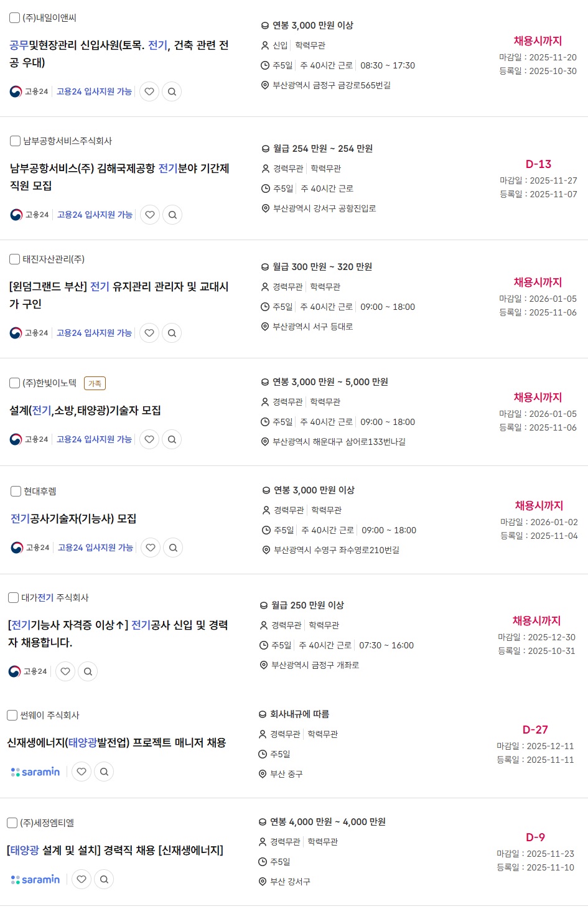Preview the 남부공항서비스 posting with magnifier icon
Viewport: 588px width, 919px height.
(x=172, y=215)
